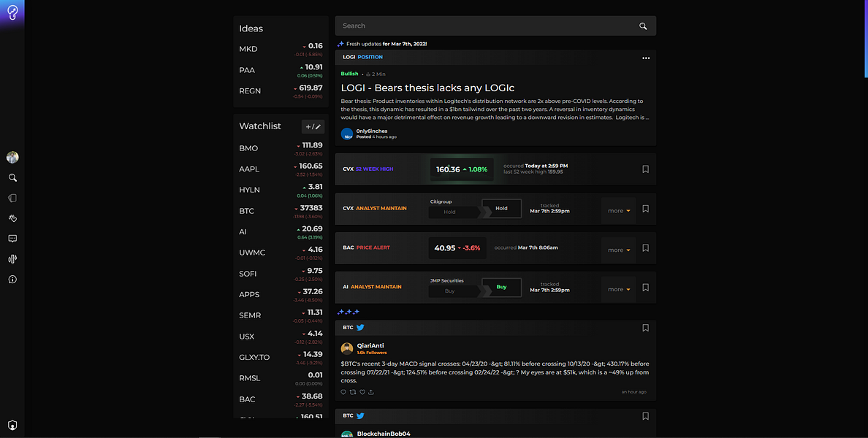Select PAA in the Ideas list

point(281,70)
